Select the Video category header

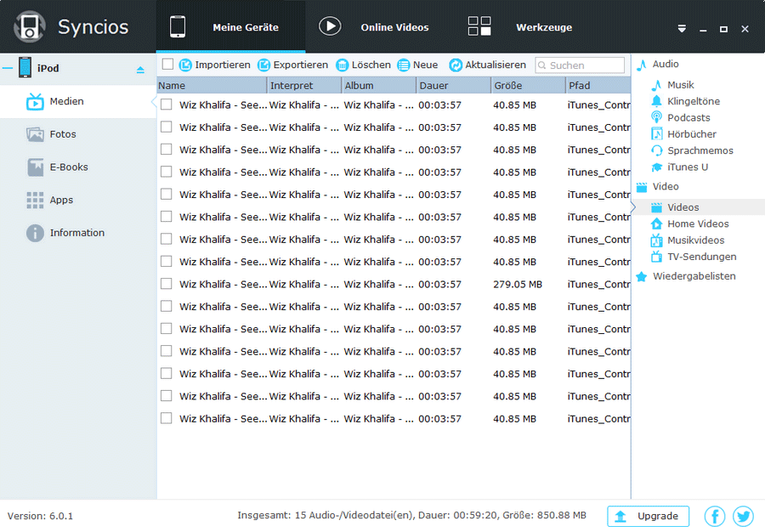(x=658, y=187)
